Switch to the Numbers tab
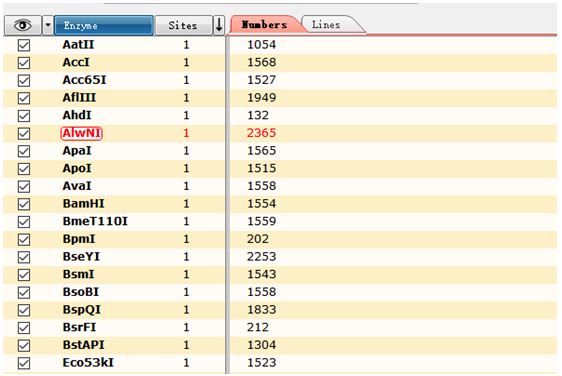Screen dimensions: 562x376 265,25
